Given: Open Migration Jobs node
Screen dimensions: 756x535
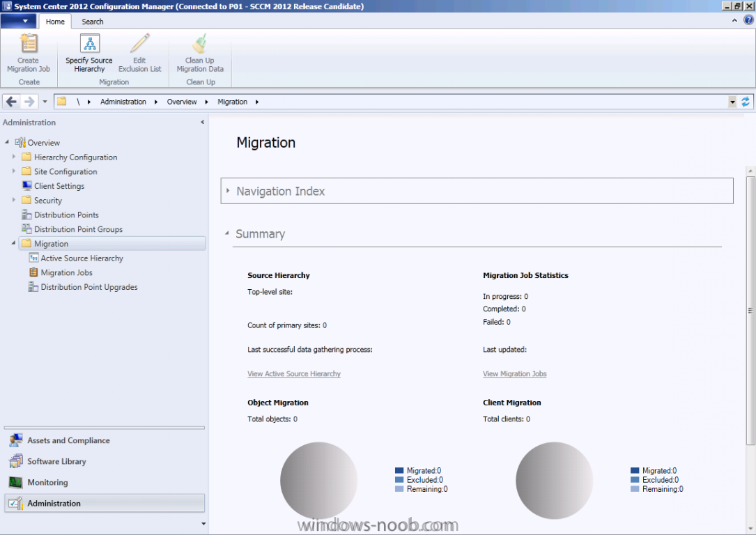Looking at the screenshot, I should [66, 273].
